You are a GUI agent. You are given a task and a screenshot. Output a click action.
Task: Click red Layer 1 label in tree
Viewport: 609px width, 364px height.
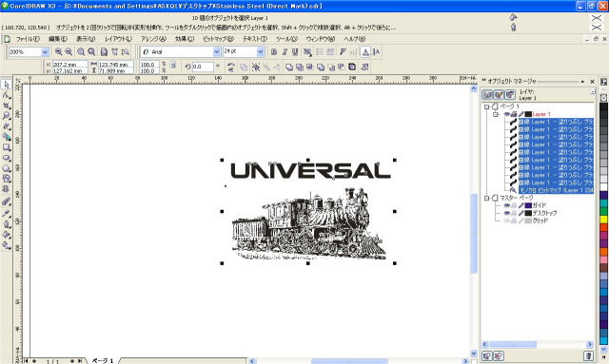click(x=541, y=114)
